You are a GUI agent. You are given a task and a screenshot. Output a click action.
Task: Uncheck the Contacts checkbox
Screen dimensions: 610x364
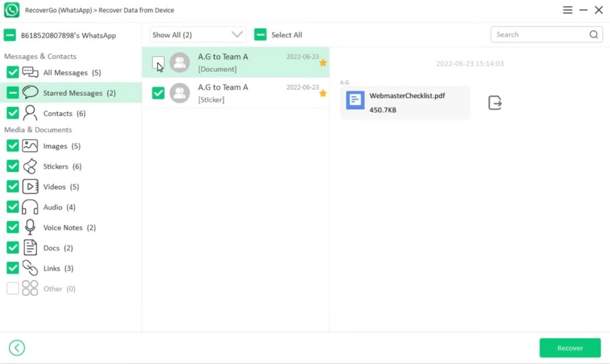[x=12, y=113]
